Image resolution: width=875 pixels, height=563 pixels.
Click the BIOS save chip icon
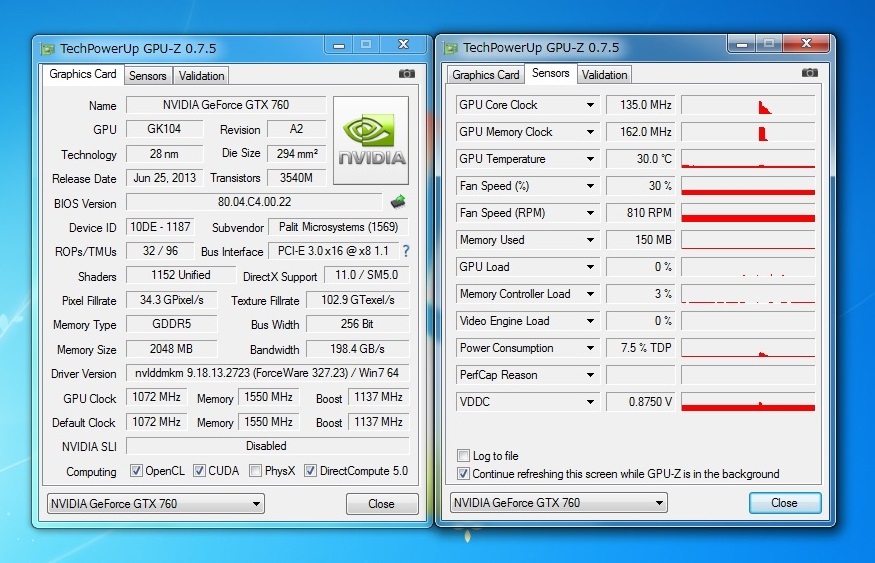398,201
